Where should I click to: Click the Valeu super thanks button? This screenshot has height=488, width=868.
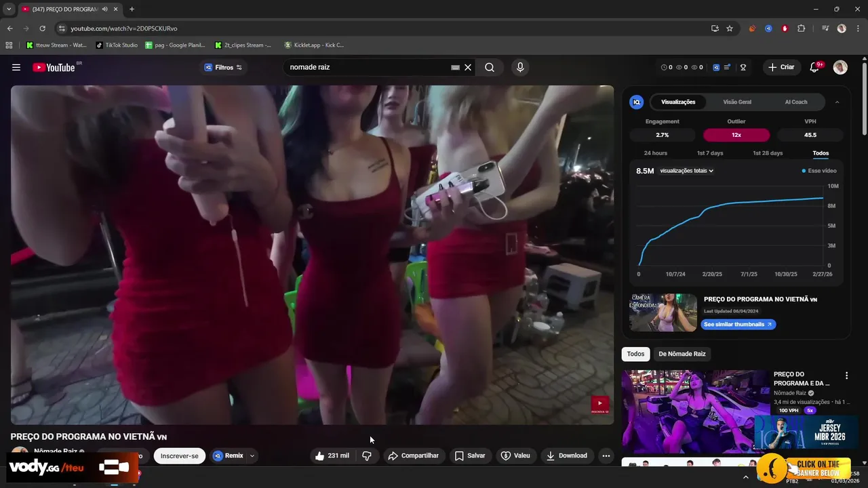(515, 456)
